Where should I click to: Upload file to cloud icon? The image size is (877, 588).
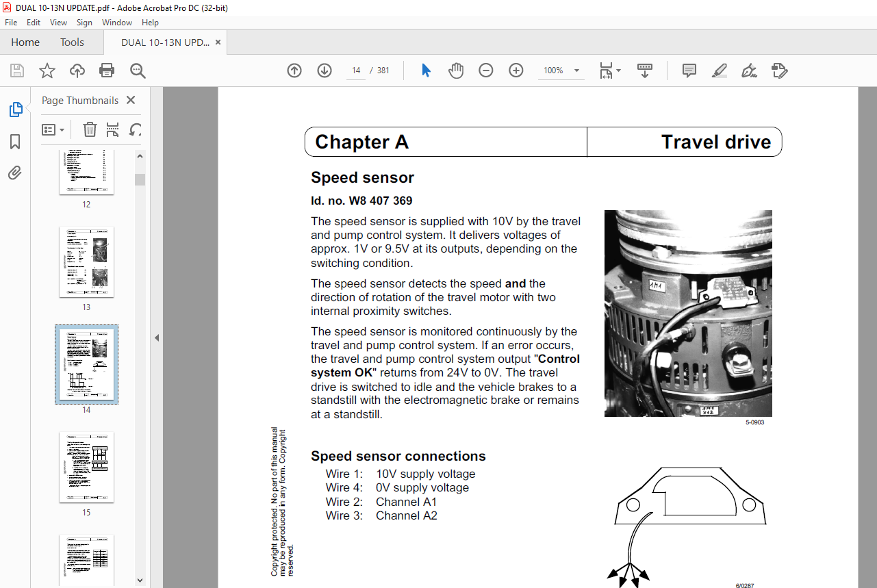77,71
